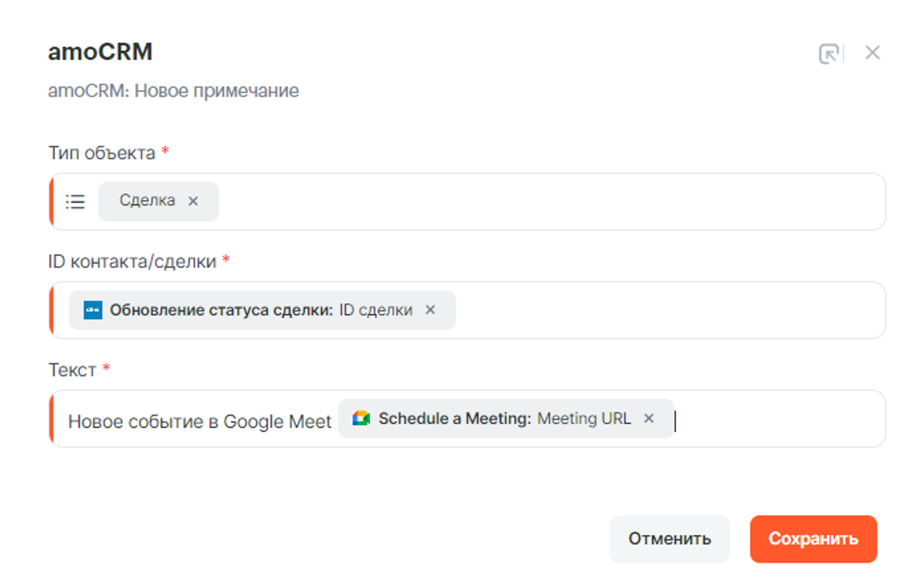Place cursor at end of Текст field
The width and height of the screenshot is (922, 588).
tap(776, 420)
